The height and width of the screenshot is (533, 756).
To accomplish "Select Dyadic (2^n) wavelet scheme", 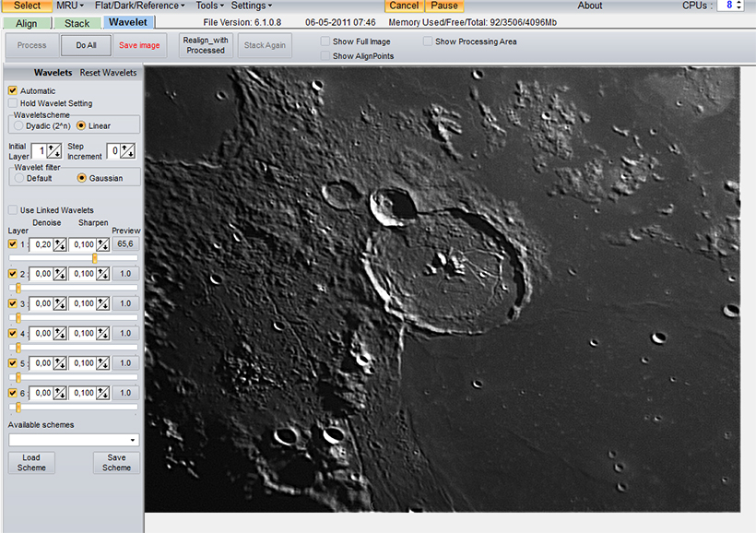I will tap(18, 126).
